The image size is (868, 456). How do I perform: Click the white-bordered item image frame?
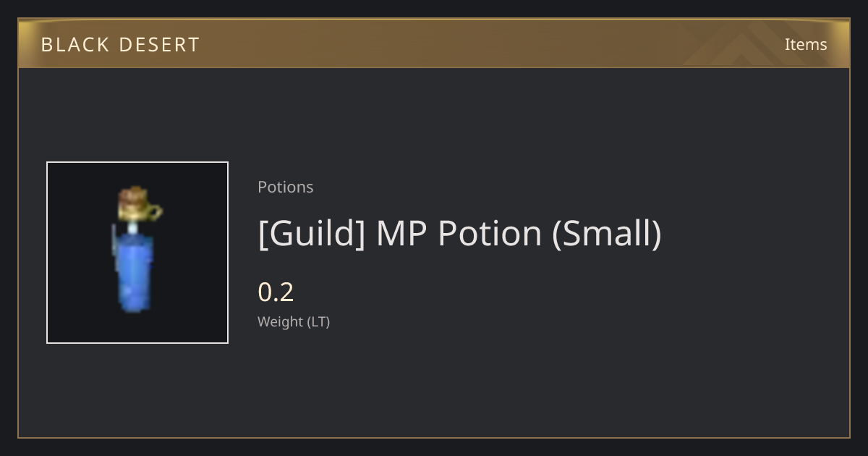[137, 253]
